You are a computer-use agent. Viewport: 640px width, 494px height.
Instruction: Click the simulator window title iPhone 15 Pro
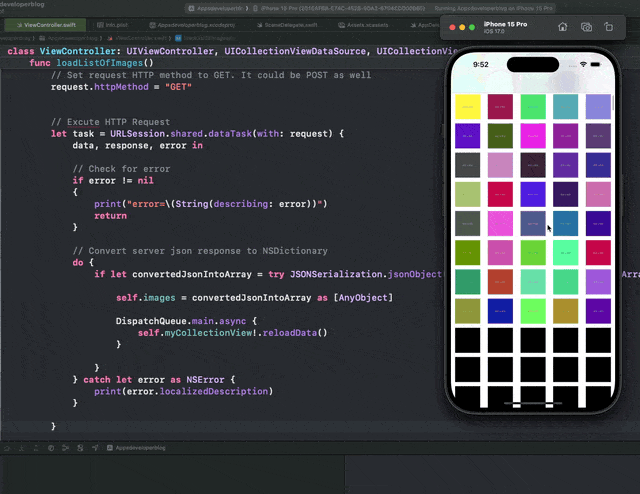[505, 24]
